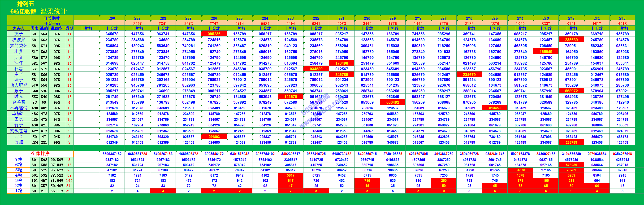Viewport: 644px width, 205px height.
Task: Click the red highlighted cell 085236
Action: tap(214, 34)
